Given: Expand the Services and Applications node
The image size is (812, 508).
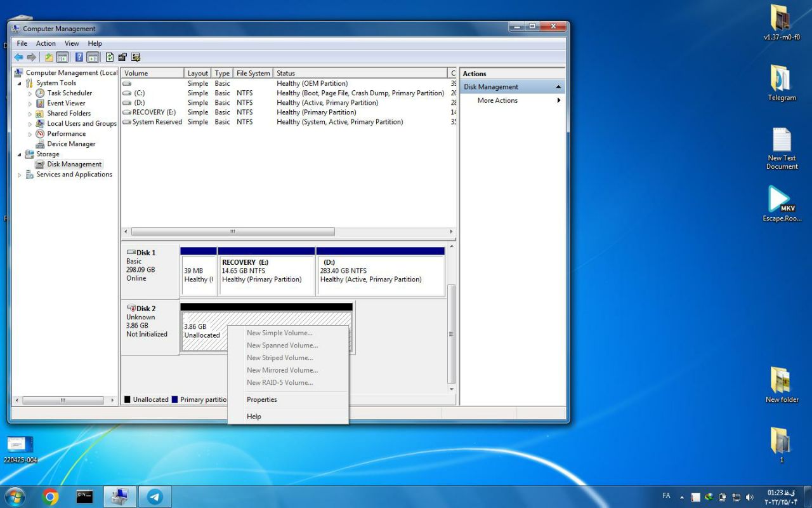Looking at the screenshot, I should tap(19, 175).
